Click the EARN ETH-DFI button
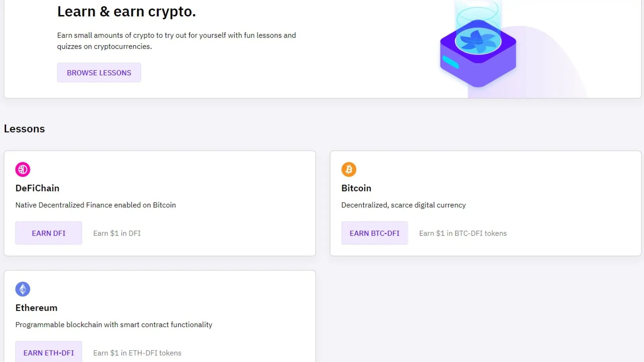The height and width of the screenshot is (362, 644). tap(49, 353)
